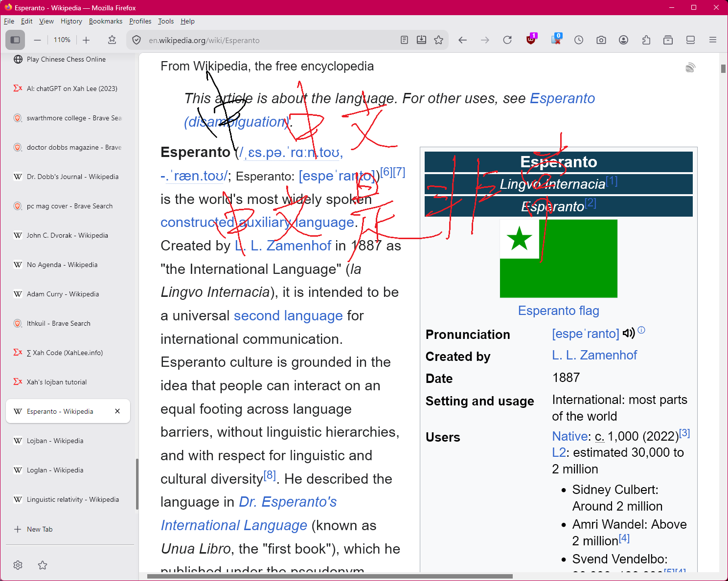Open the View menu
Screen dimensions: 728x581
(46, 21)
